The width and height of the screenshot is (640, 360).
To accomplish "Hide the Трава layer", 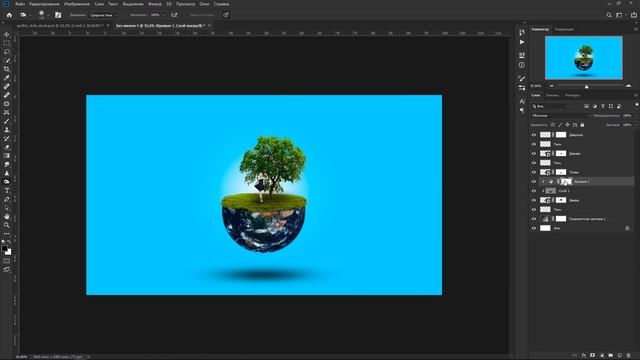I will pos(533,172).
